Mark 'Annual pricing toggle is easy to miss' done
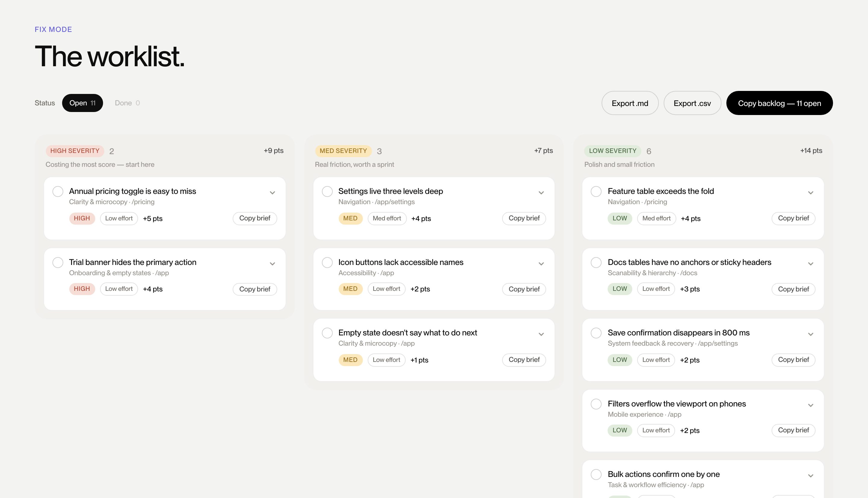868x498 pixels. (x=58, y=191)
